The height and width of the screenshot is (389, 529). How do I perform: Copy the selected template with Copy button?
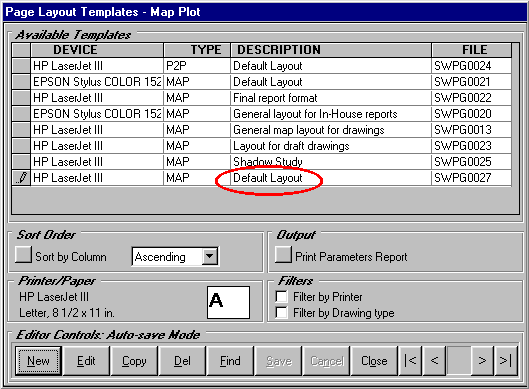[134, 361]
